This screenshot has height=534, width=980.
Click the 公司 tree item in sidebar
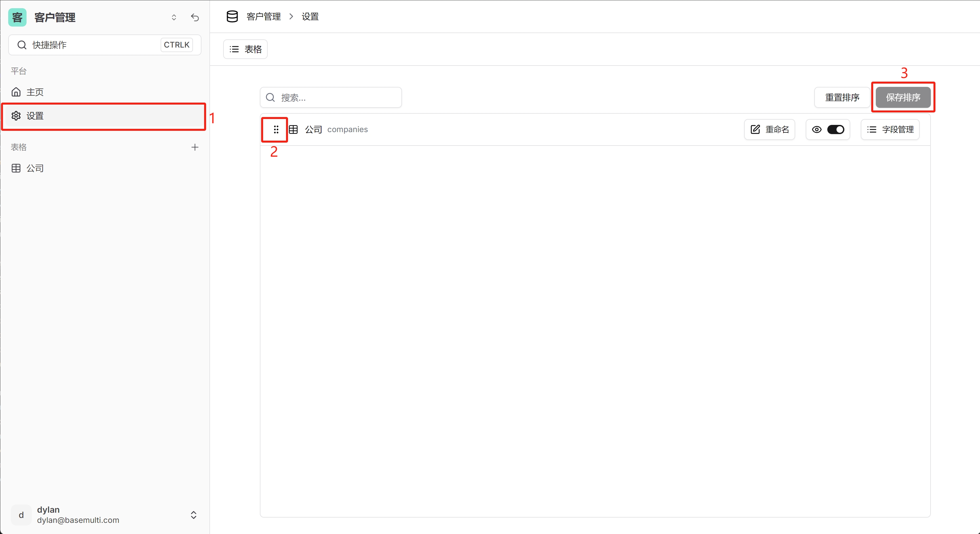35,168
